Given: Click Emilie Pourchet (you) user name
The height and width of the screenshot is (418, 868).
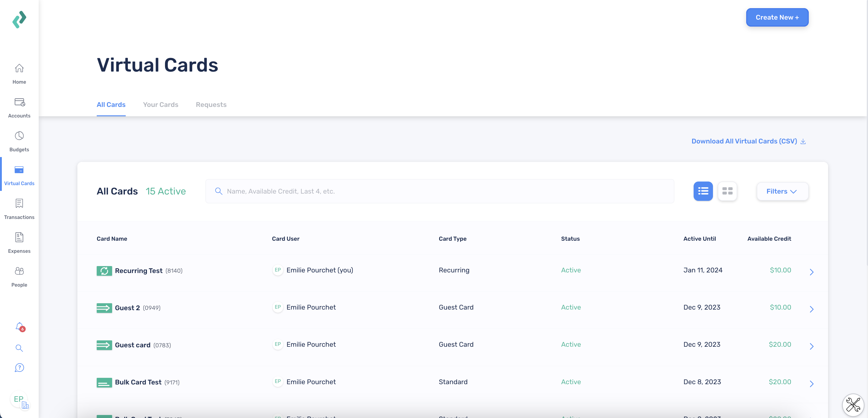Looking at the screenshot, I should [320, 270].
